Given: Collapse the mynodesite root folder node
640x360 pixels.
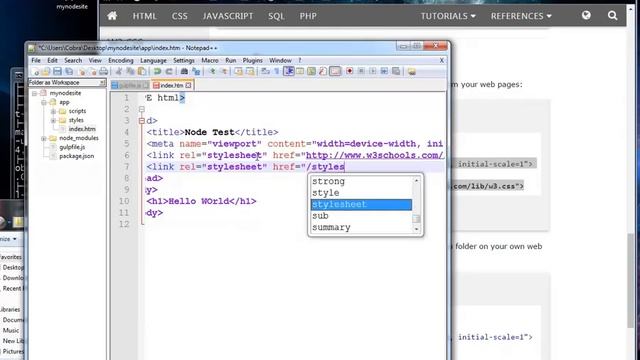Looking at the screenshot, I should [x=35, y=93].
